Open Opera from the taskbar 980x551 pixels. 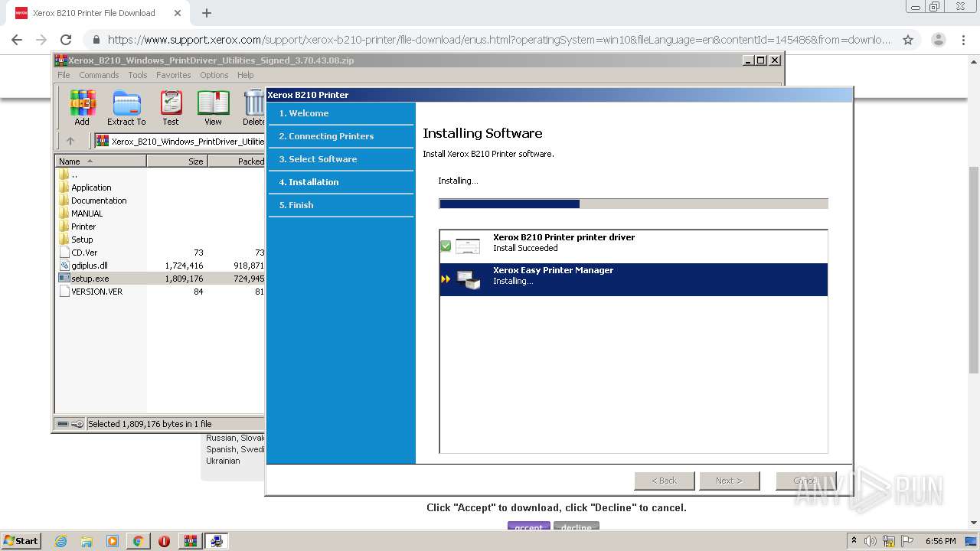[x=164, y=541]
